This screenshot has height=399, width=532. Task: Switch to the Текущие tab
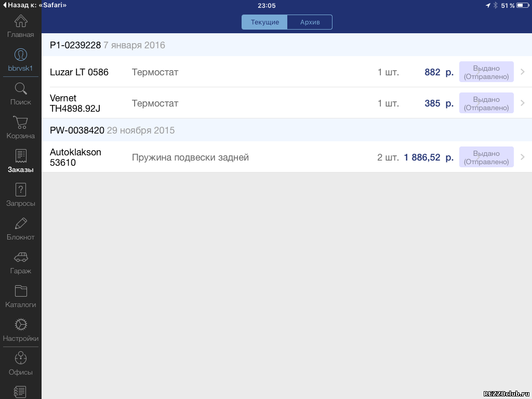(264, 22)
